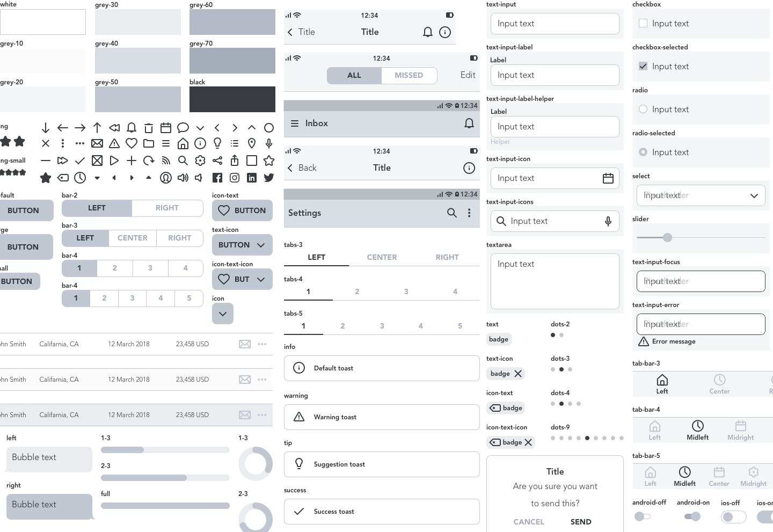Open the calendar icon in text-input-icon field
Viewport: 773px width, 532px height.
[608, 178]
